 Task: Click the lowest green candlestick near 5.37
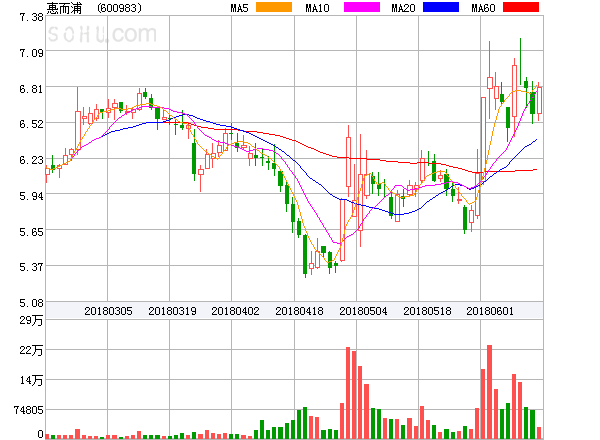(x=305, y=254)
